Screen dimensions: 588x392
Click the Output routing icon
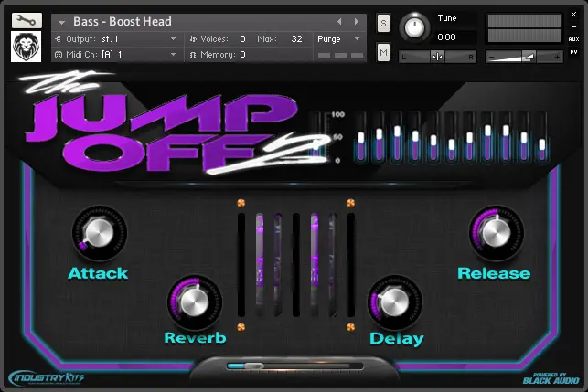coord(58,39)
